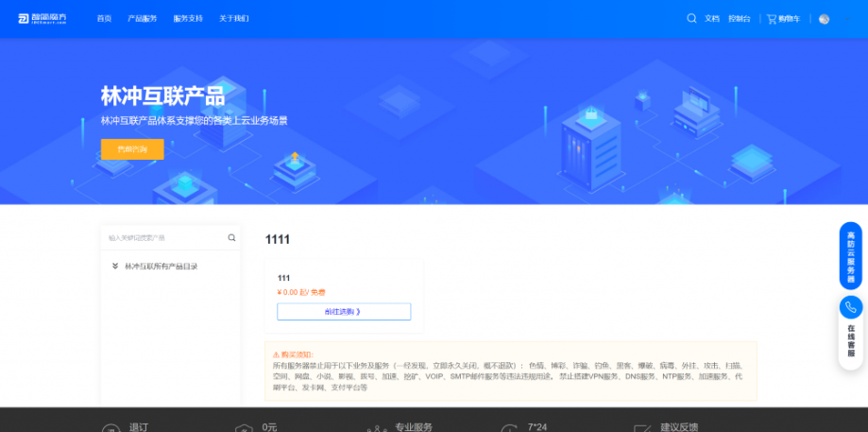The height and width of the screenshot is (432, 868).
Task: Go to 首页 in the navigation bar
Action: tap(104, 18)
